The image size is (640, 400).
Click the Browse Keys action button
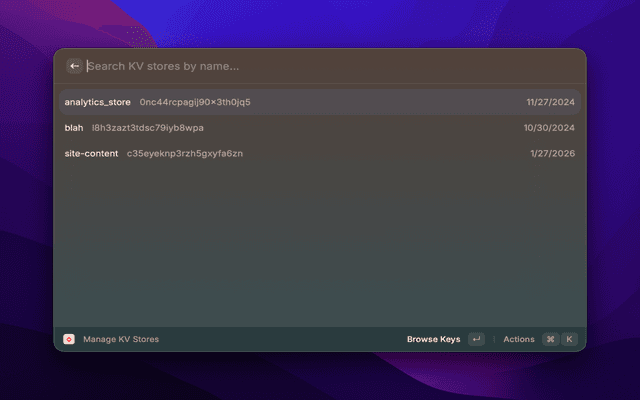tap(433, 339)
